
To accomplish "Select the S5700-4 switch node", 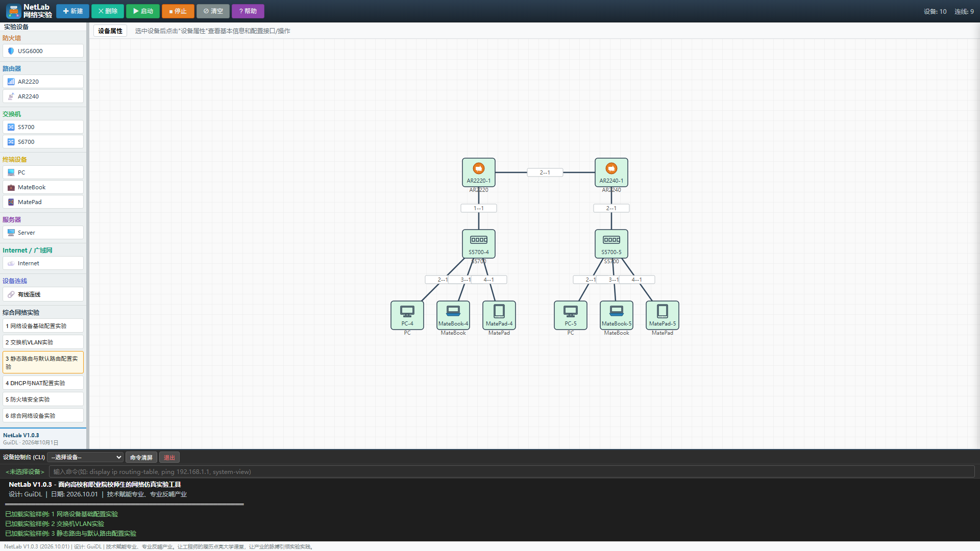I will click(x=478, y=244).
